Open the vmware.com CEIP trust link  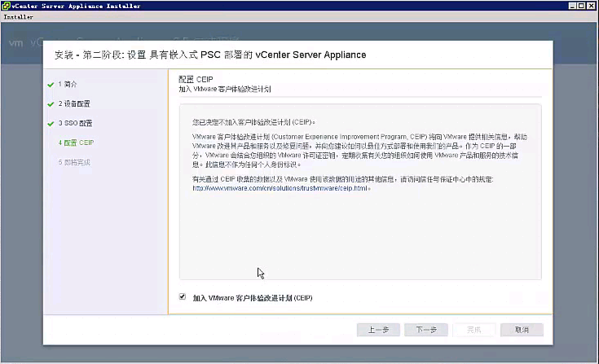click(280, 188)
